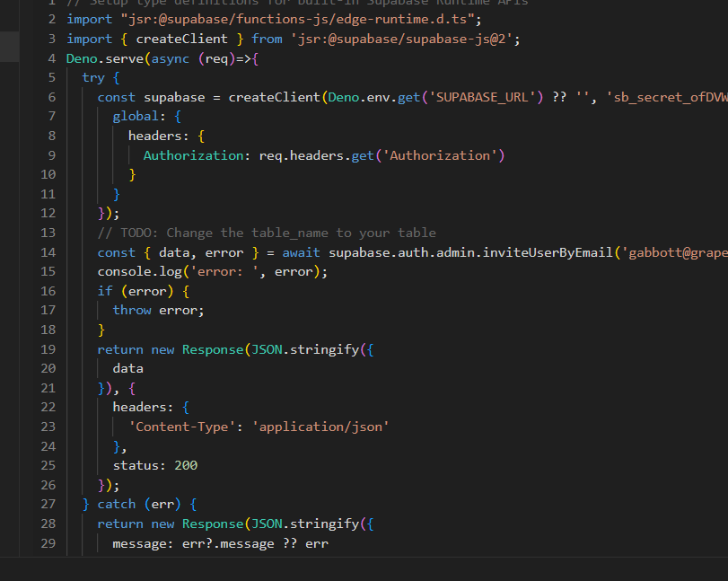The image size is (728, 581).
Task: Click line number 29 in the gutter
Action: pos(48,543)
